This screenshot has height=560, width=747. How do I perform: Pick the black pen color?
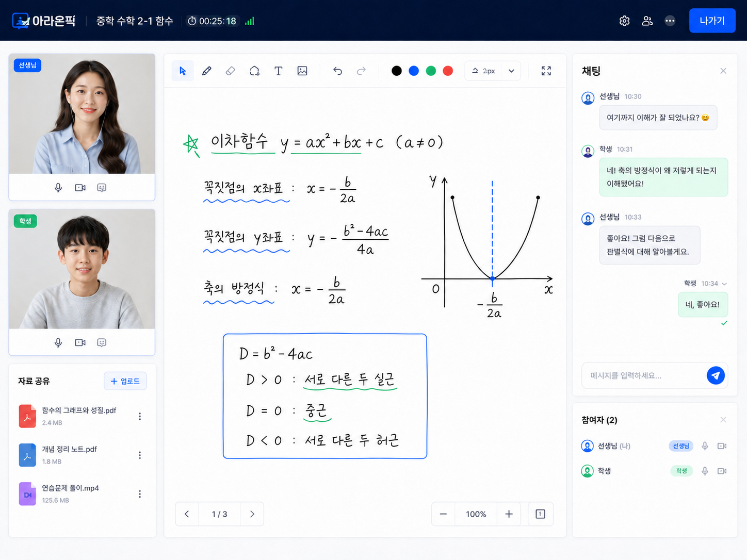tap(396, 71)
